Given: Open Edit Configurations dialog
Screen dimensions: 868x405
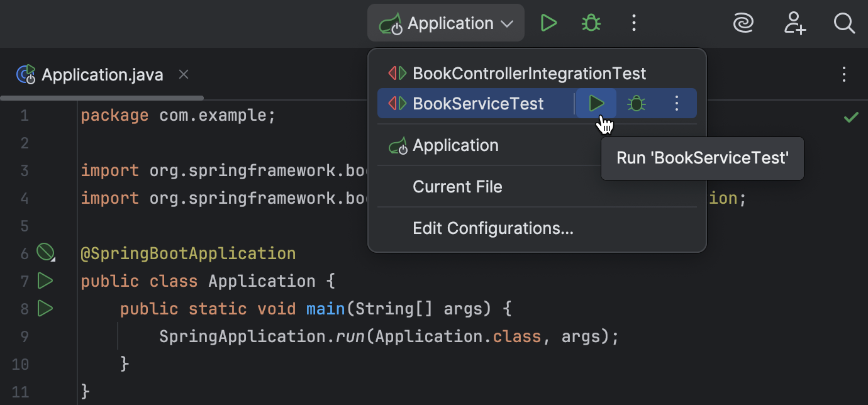Looking at the screenshot, I should [x=493, y=228].
